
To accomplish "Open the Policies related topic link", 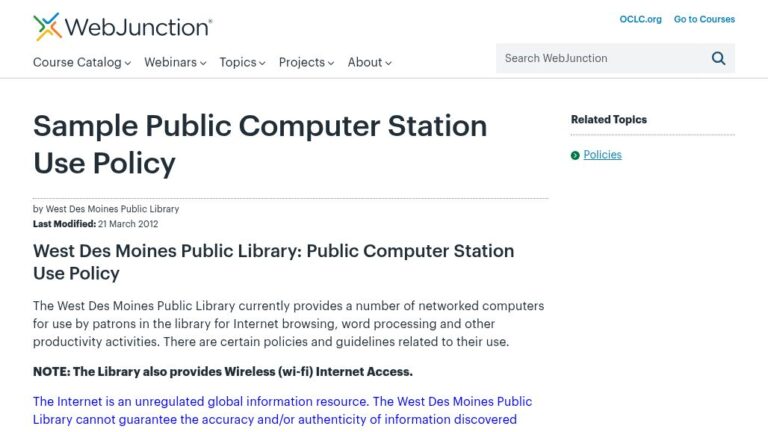I will pyautogui.click(x=602, y=155).
